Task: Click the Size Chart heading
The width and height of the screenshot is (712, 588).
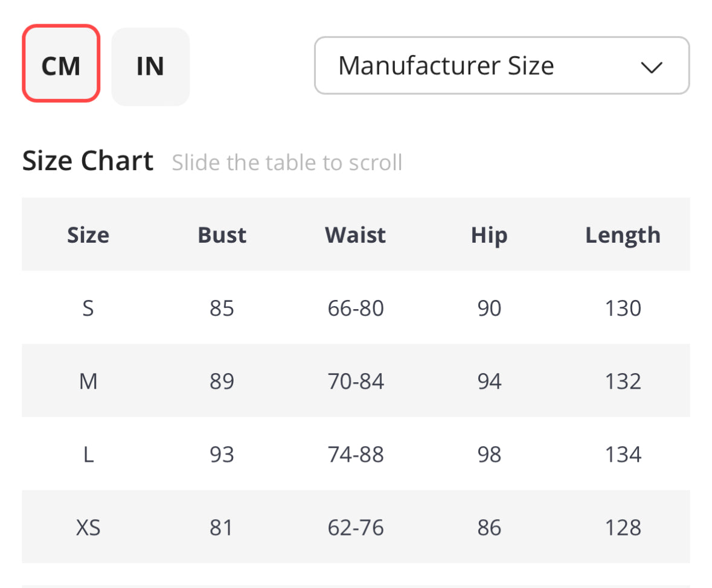Action: pos(88,161)
